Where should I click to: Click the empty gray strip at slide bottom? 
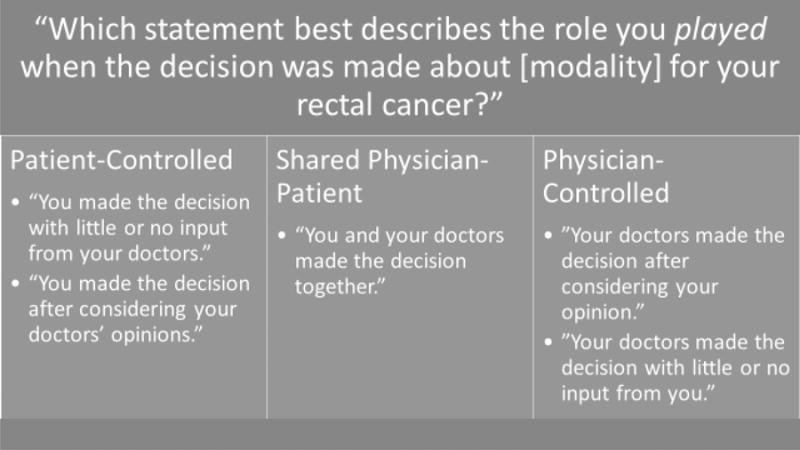pos(400,434)
